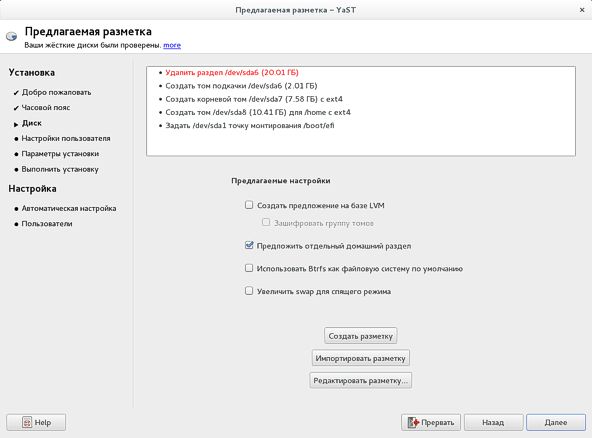The image size is (592, 438).
Task: Go back with the Назад button
Action: 493,422
